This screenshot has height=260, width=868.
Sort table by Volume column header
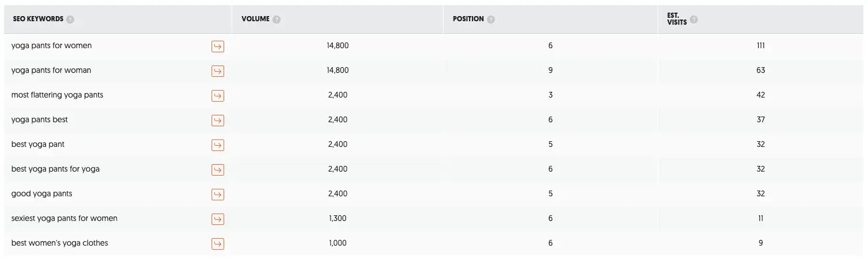pos(255,19)
